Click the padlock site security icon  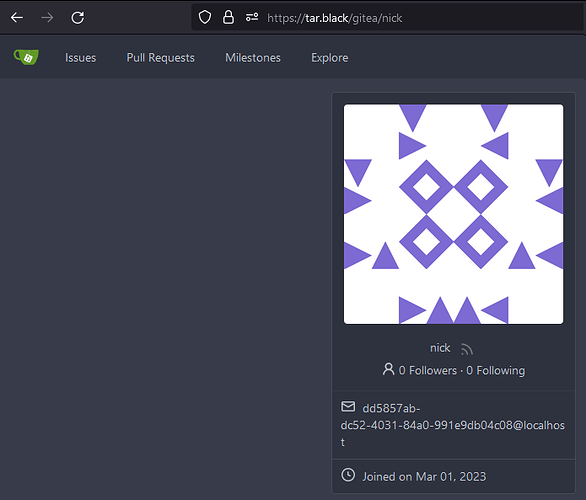(x=228, y=17)
